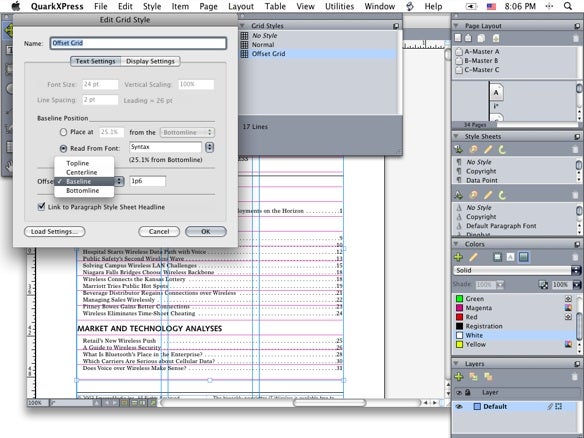Click the new layer plus icon
The image size is (584, 438).
(x=459, y=377)
